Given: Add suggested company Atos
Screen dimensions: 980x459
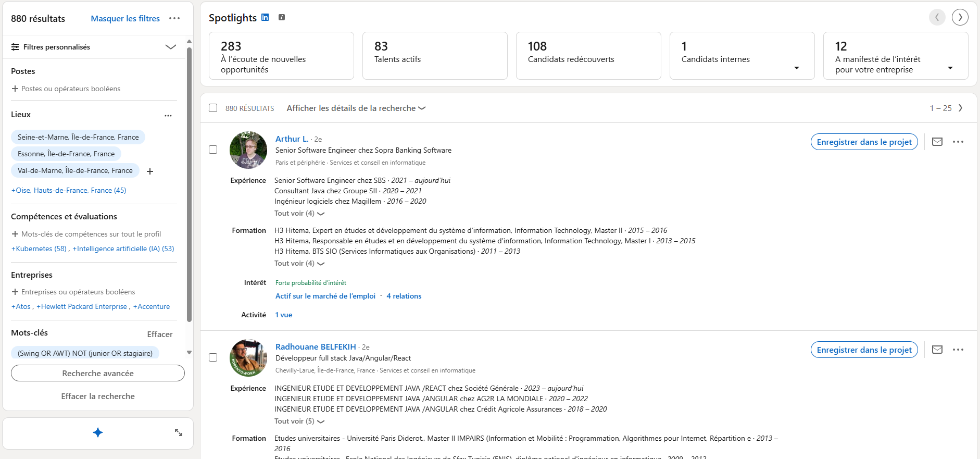Looking at the screenshot, I should (x=21, y=306).
